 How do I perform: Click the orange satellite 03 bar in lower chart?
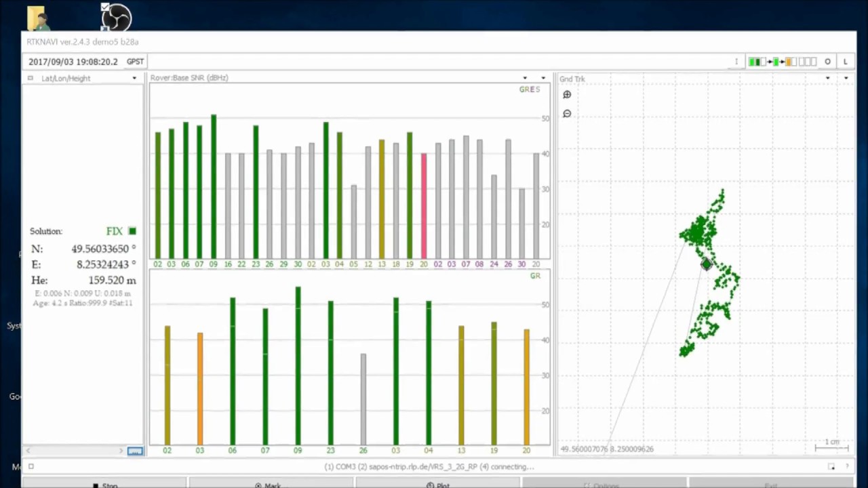(x=200, y=389)
